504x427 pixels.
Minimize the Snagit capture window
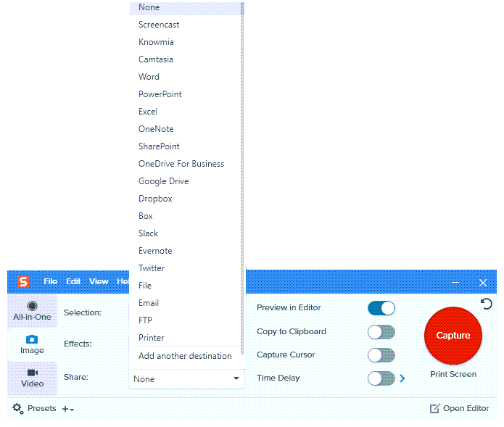(x=455, y=283)
